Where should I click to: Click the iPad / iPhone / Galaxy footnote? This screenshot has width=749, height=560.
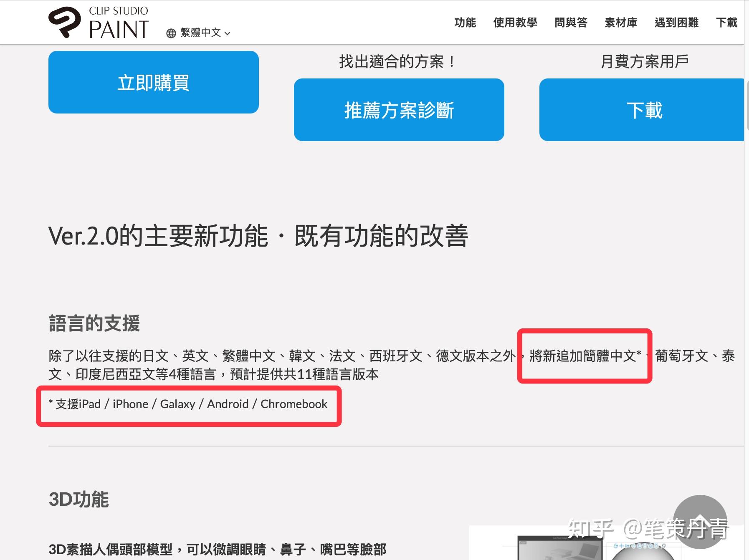pyautogui.click(x=188, y=404)
